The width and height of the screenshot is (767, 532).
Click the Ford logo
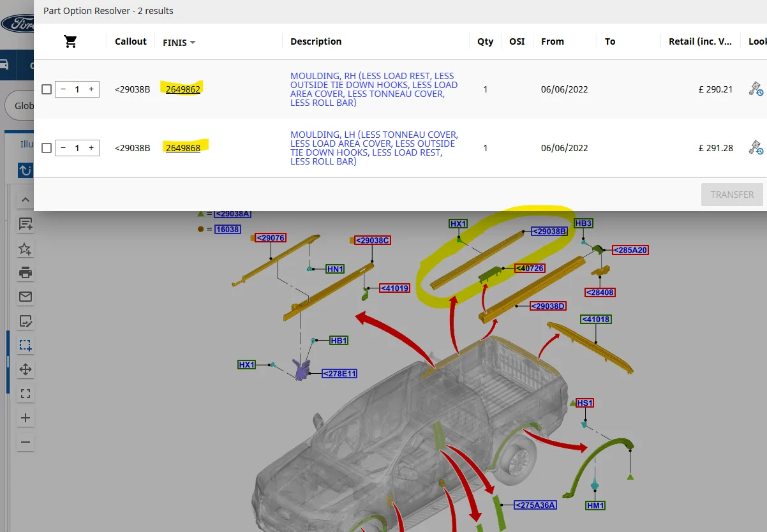click(x=17, y=24)
